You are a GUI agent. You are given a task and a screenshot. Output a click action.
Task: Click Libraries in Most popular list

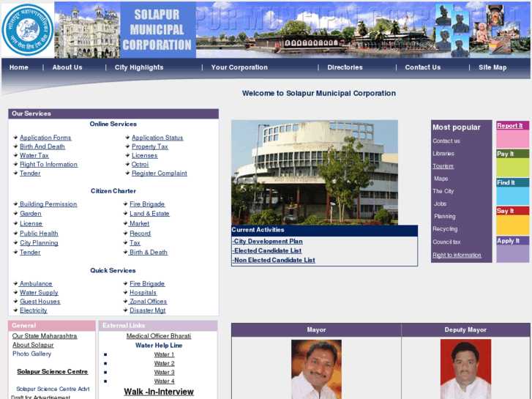443,154
